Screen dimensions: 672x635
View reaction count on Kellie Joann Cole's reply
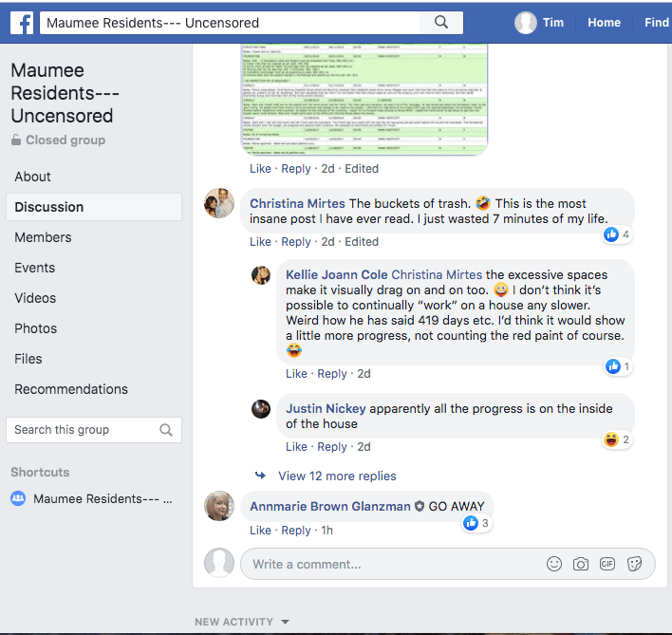point(617,366)
